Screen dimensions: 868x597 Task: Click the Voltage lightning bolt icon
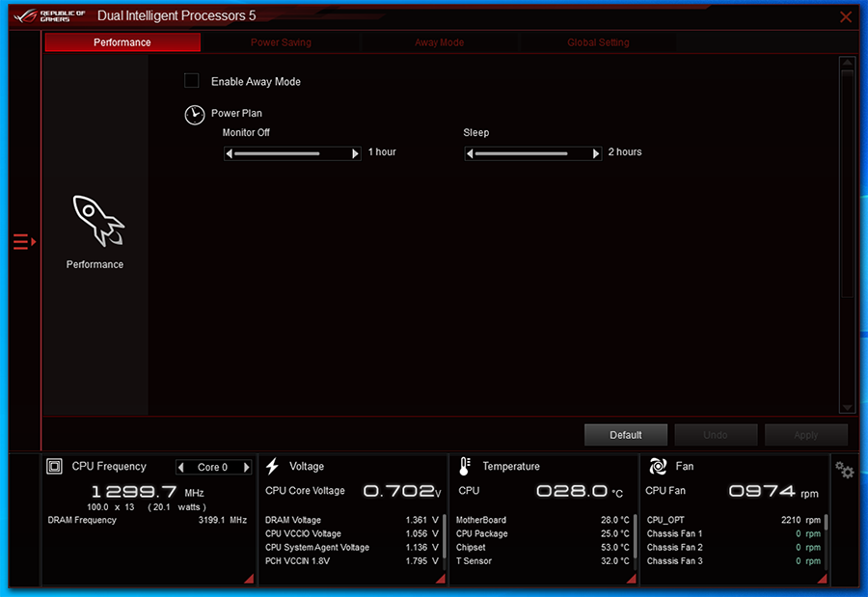click(272, 466)
